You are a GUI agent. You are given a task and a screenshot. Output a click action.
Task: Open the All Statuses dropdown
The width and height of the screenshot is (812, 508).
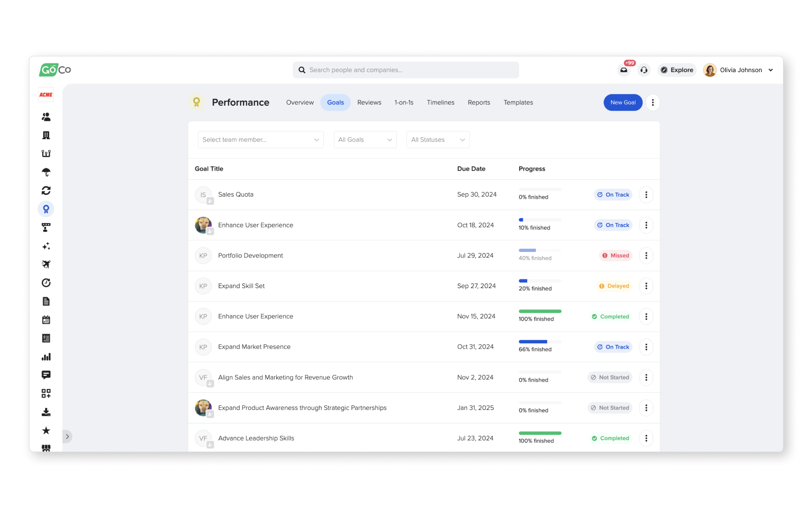coord(437,139)
